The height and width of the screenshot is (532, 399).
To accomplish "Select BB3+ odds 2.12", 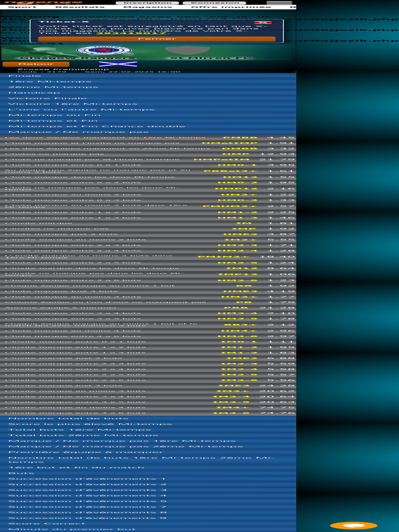I will pos(148,325).
